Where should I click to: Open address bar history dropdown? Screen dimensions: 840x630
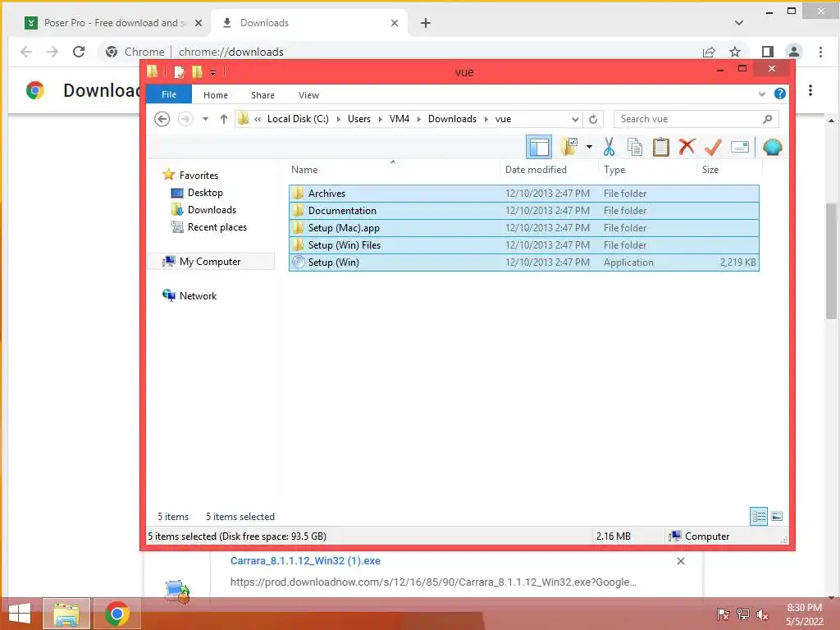tap(575, 119)
